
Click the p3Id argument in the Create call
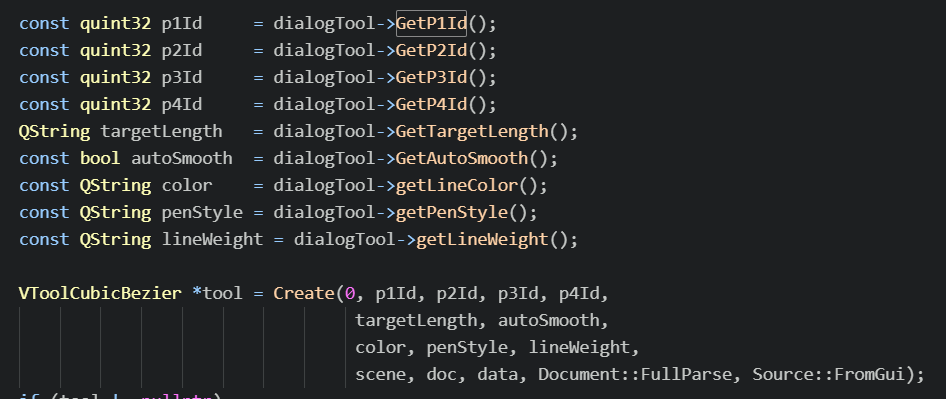point(518,294)
